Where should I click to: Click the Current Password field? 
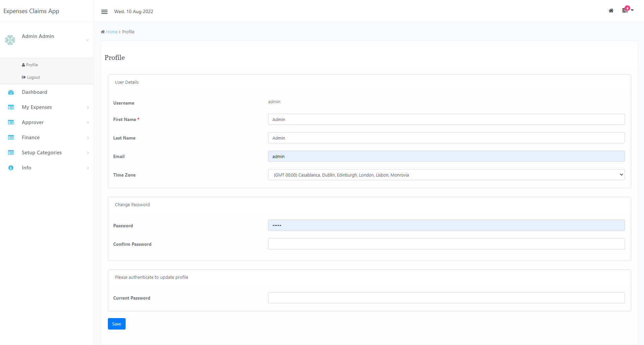446,298
